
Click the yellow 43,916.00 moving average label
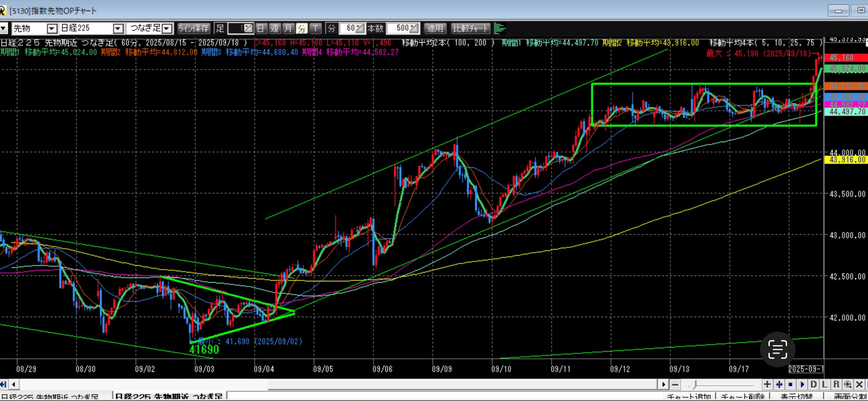845,160
